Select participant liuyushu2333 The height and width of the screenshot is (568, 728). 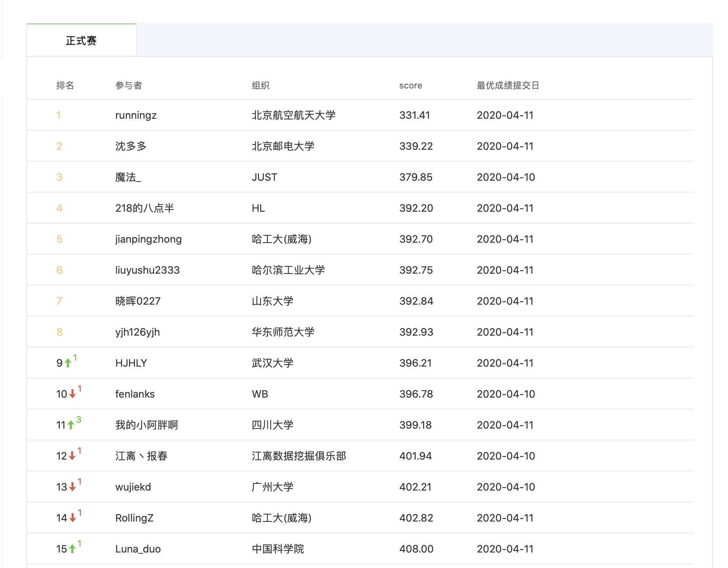(x=148, y=270)
